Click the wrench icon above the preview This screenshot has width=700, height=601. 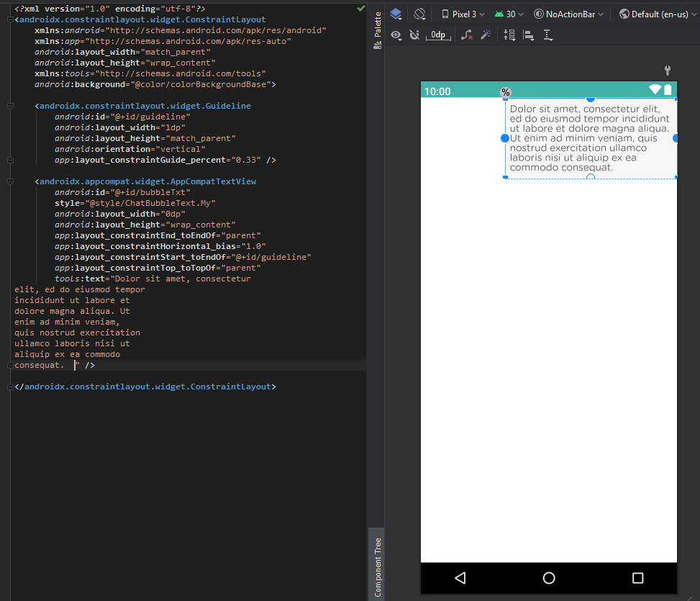668,70
